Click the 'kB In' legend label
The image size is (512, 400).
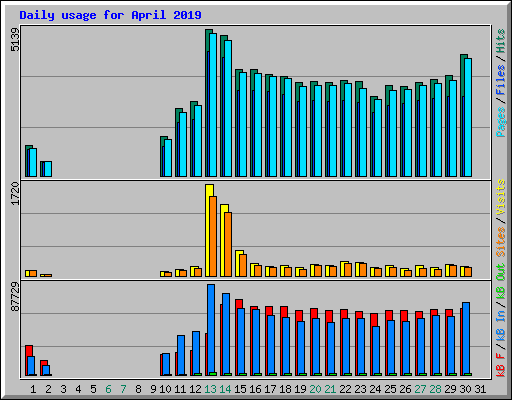click(x=501, y=327)
